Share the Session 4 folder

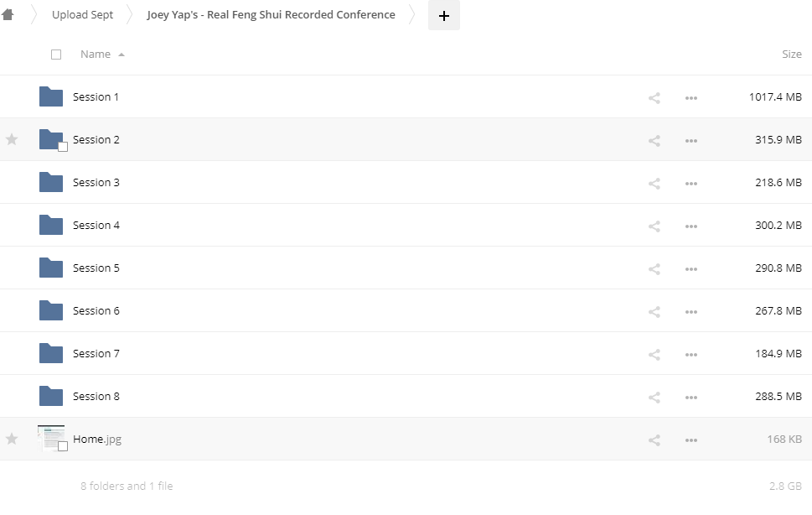pos(654,226)
